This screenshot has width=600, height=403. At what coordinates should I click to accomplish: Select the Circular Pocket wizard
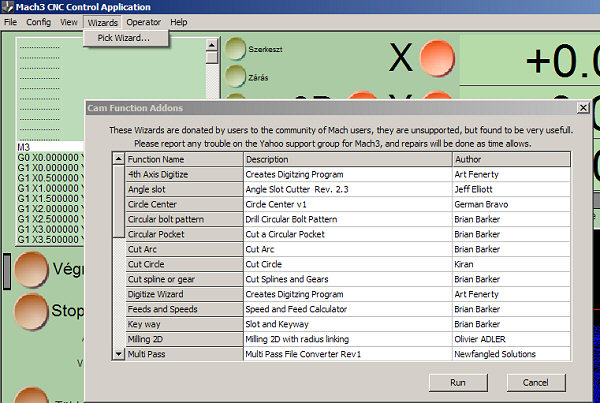tap(184, 234)
